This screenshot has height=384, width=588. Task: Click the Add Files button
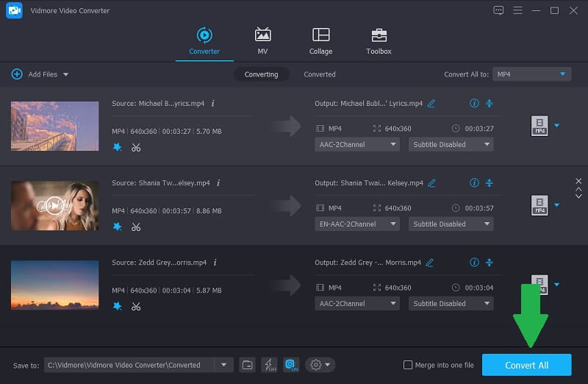click(x=40, y=74)
